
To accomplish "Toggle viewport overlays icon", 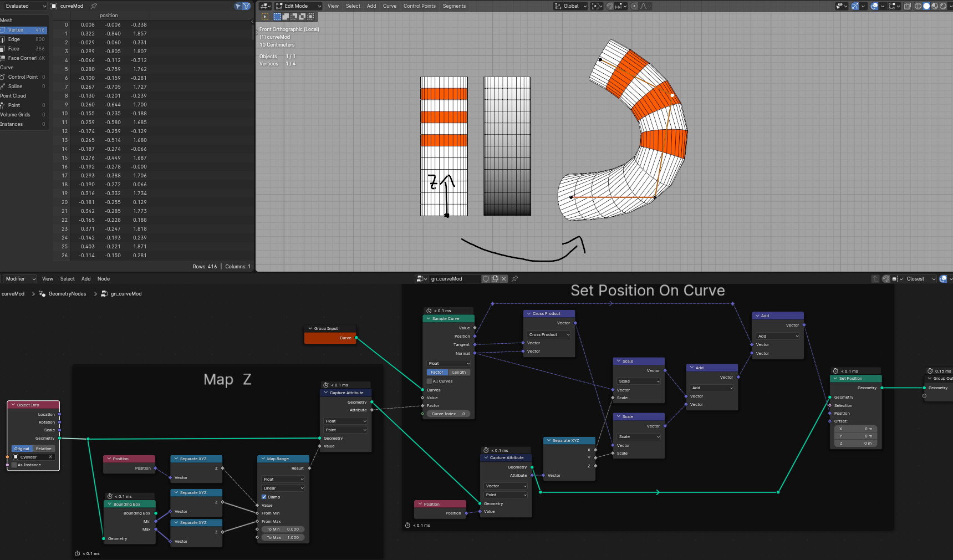I will coord(874,6).
